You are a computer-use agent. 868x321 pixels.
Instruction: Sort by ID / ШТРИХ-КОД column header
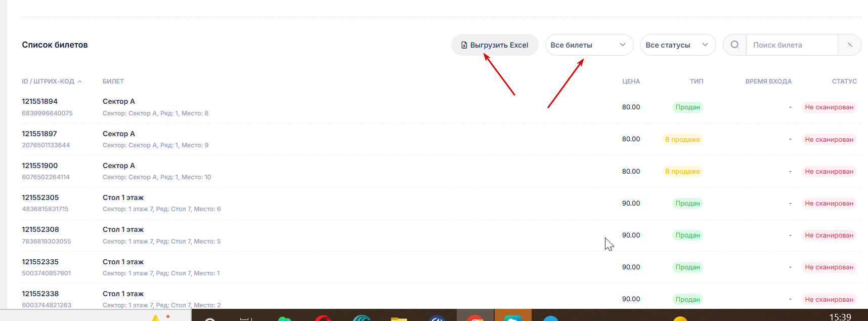click(x=52, y=82)
